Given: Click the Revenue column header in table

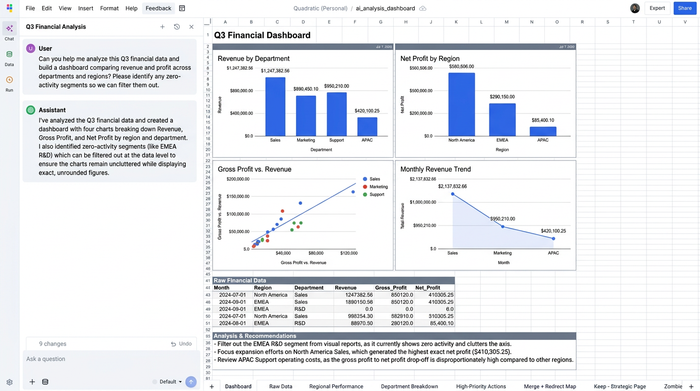Looking at the screenshot, I should pyautogui.click(x=346, y=288).
